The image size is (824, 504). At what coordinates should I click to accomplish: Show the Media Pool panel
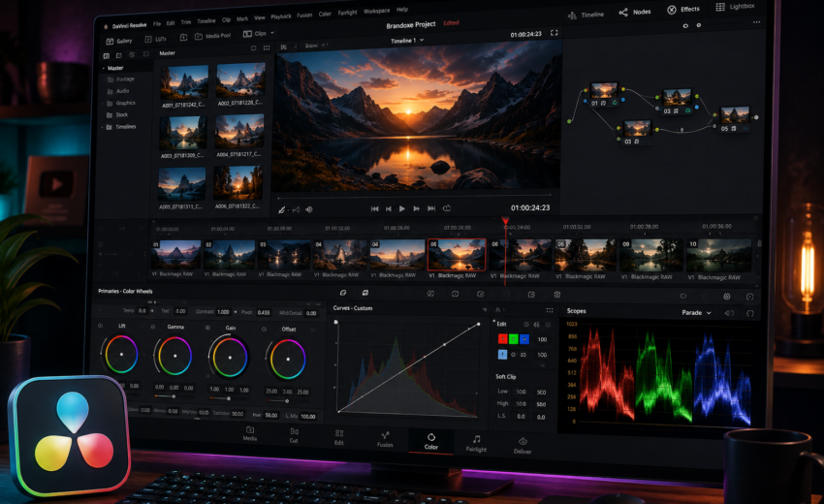[213, 36]
